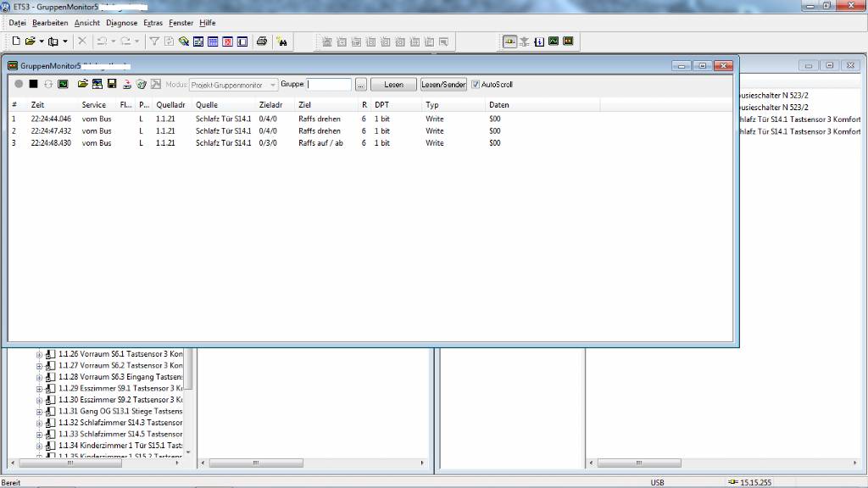
Task: Click the redo arrow in the main toolbar
Action: tap(125, 42)
